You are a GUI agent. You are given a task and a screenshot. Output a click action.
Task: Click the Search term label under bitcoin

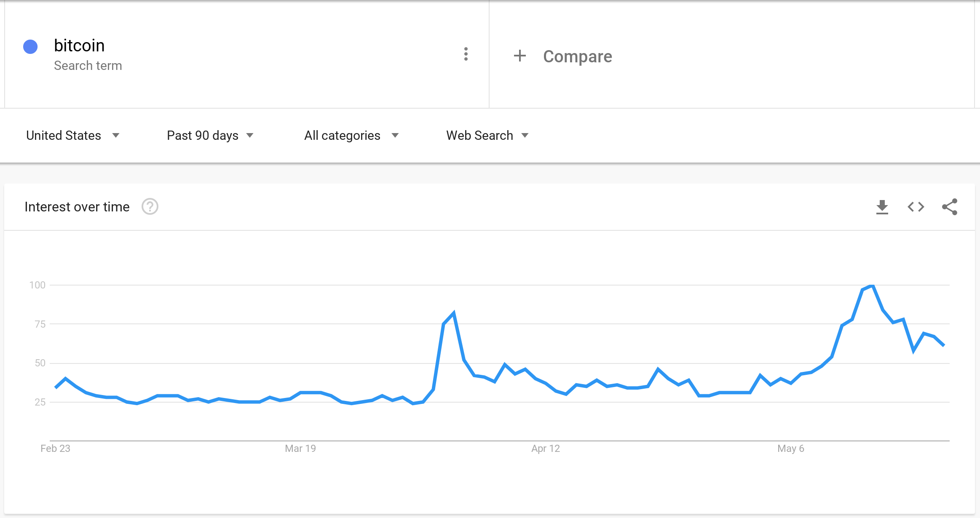coord(88,66)
